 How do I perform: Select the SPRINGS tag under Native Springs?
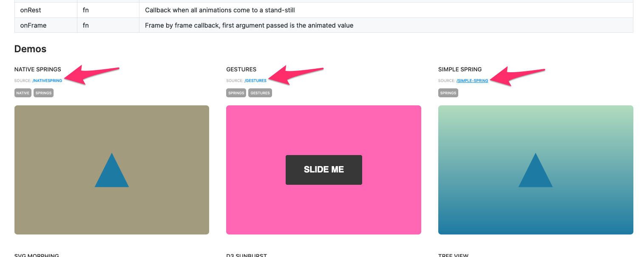[x=43, y=93]
